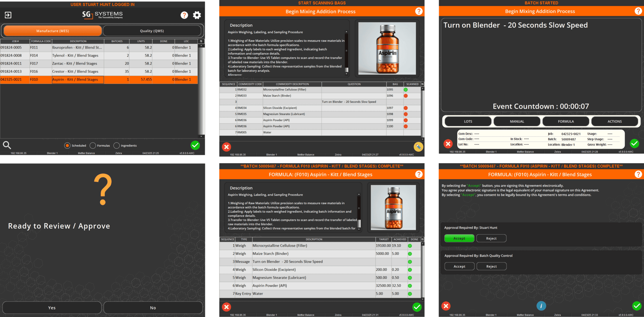The width and height of the screenshot is (644, 317).
Task: Click the JOB # column header
Action: click(15, 41)
